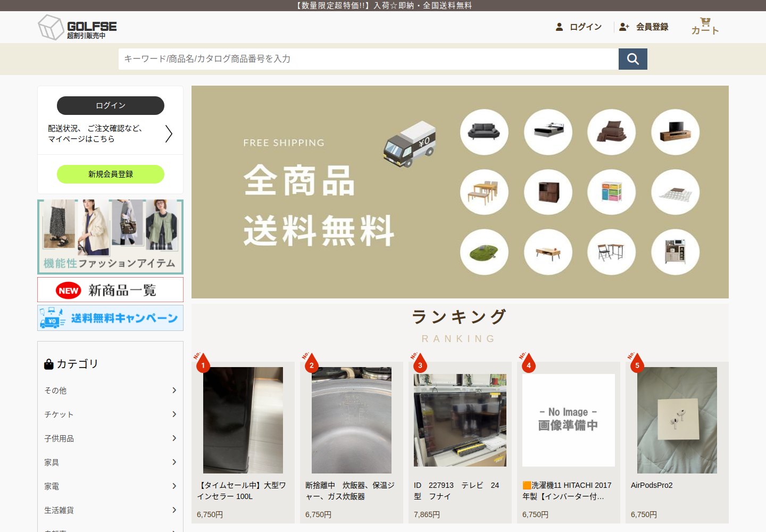Open rank 3 Funai TV product image
Viewport: 766px width, 532px height.
point(460,420)
